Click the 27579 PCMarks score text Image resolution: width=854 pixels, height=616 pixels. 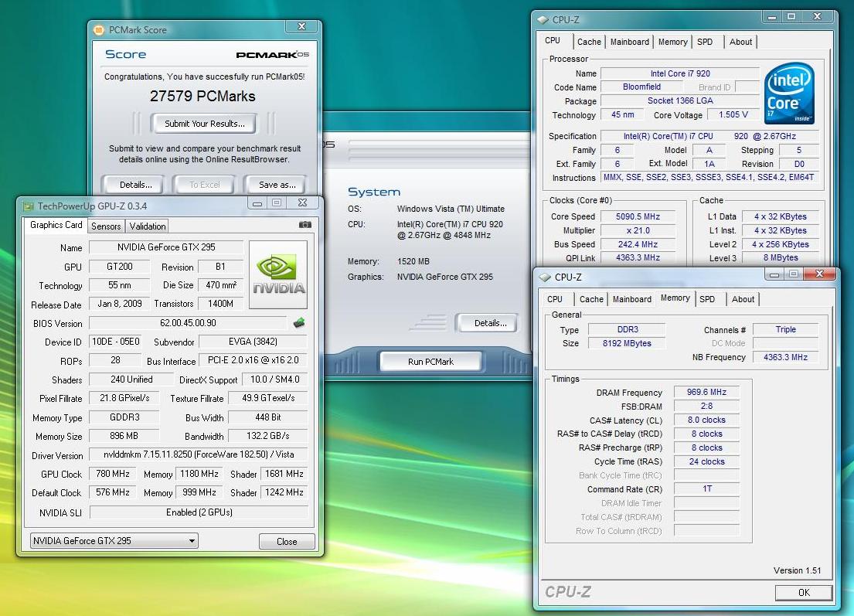point(202,97)
